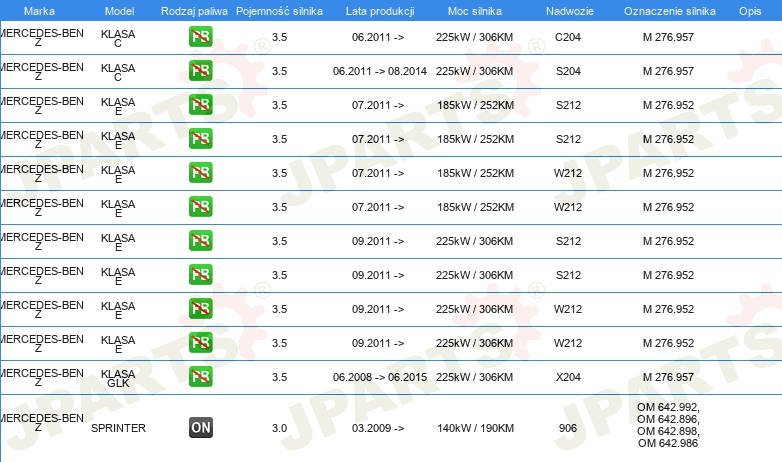
Task: Click 225kW / 306KM in the C204 row
Action: click(x=474, y=37)
